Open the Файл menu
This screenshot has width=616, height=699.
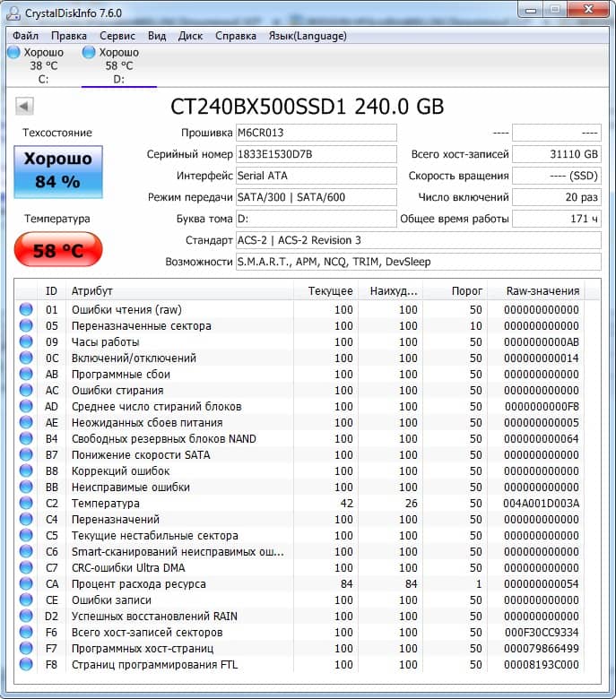click(25, 36)
